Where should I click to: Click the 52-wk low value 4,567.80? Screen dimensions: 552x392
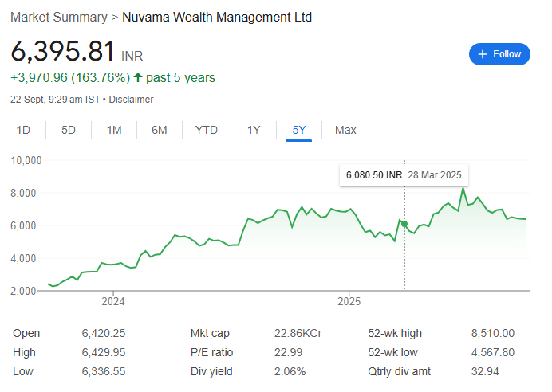(x=493, y=352)
